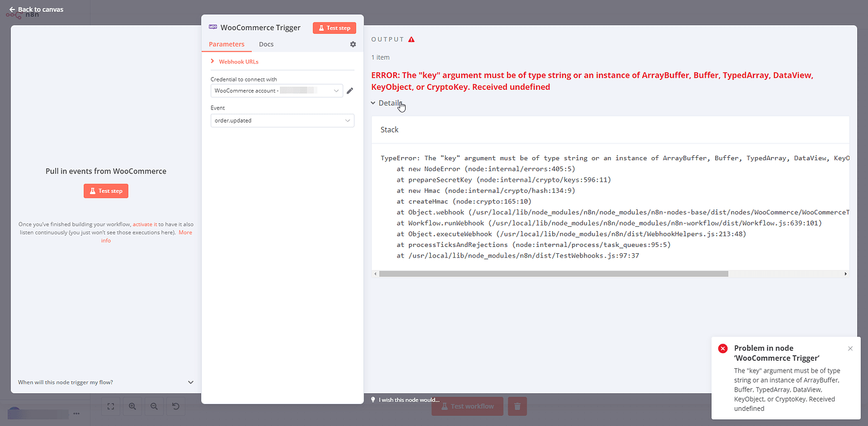Run the Test workflow button
868x426 pixels.
[467, 406]
